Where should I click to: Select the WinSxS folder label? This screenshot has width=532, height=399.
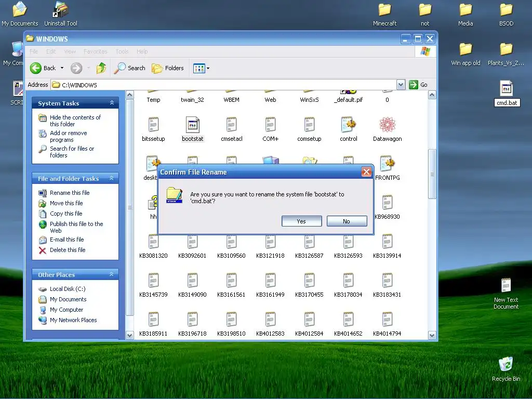309,100
